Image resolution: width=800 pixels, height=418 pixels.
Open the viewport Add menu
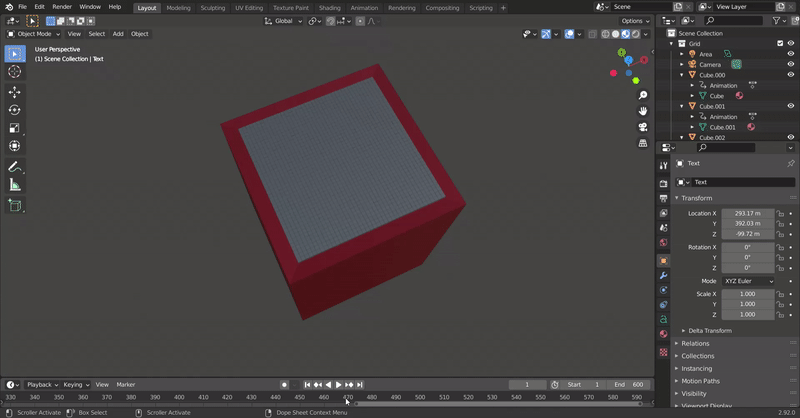pos(118,34)
